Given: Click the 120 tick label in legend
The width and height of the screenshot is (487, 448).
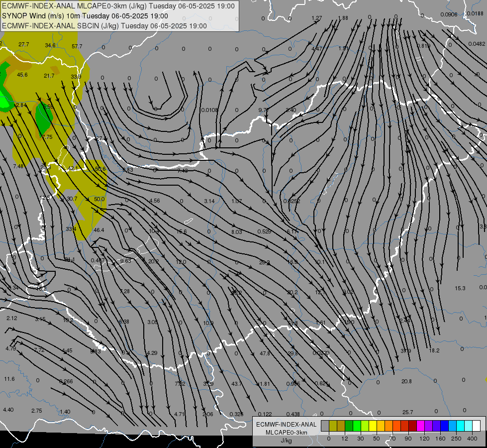Looking at the screenshot, I should tap(424, 439).
